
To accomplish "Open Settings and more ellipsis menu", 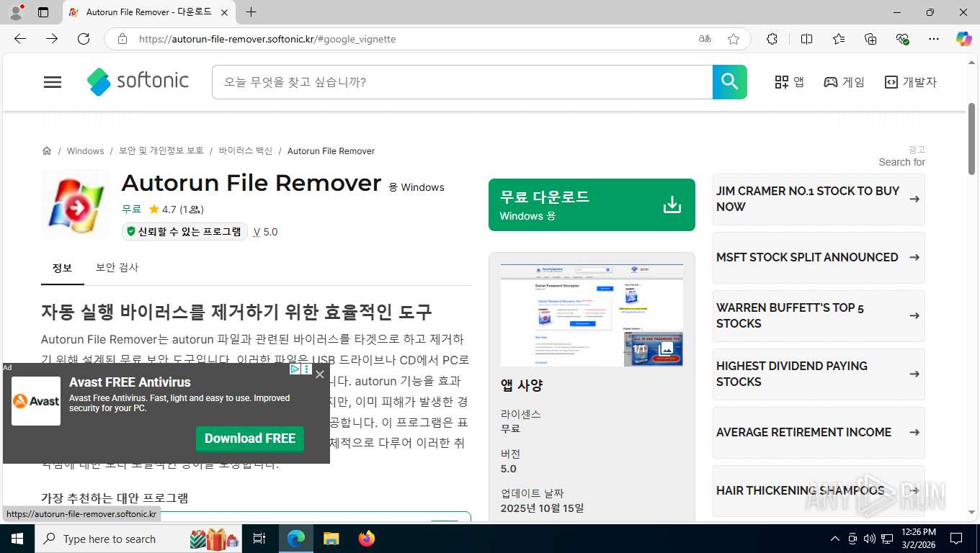I will [934, 39].
